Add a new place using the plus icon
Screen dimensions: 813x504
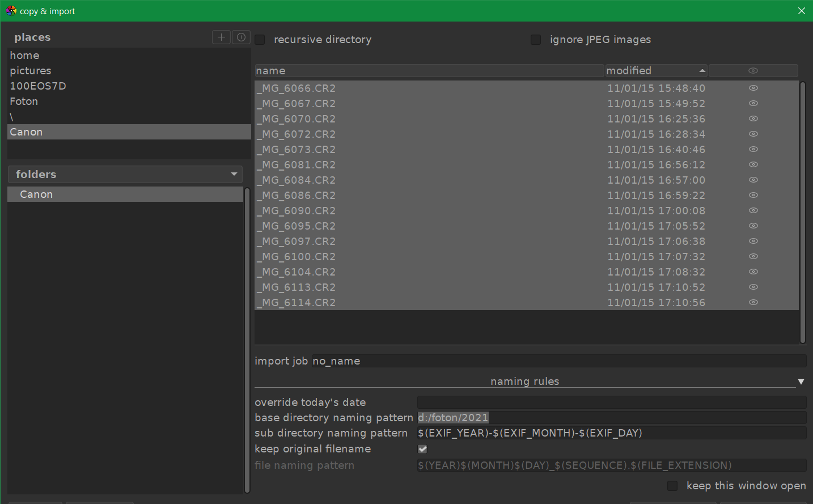pyautogui.click(x=221, y=37)
